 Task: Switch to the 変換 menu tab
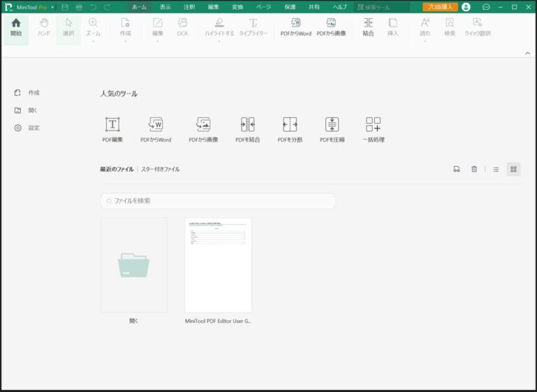click(238, 7)
